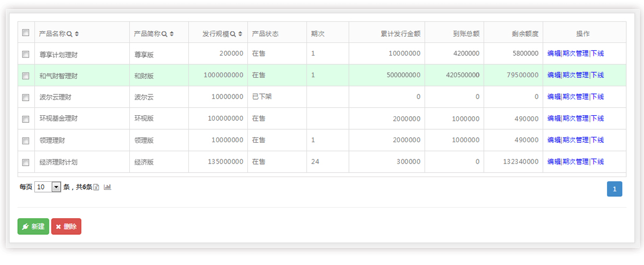The image size is (644, 265).
Task: Select the 领理理财 product name cell
Action: pyautogui.click(x=82, y=140)
